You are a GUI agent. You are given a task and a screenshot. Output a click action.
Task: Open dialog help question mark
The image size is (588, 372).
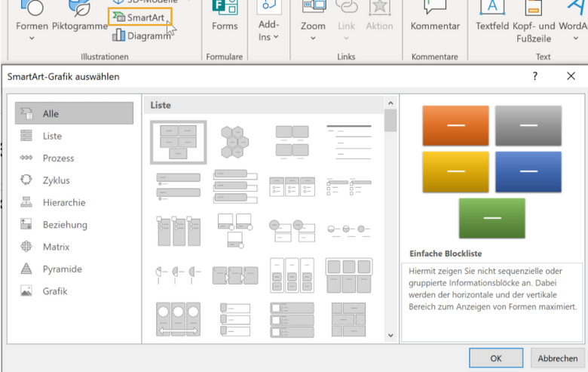[535, 76]
